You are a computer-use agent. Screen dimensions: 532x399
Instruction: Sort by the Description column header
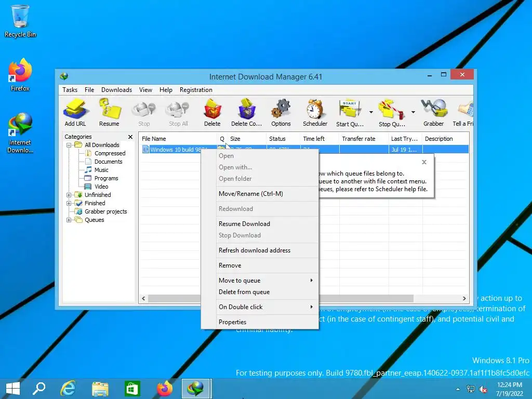click(x=445, y=139)
